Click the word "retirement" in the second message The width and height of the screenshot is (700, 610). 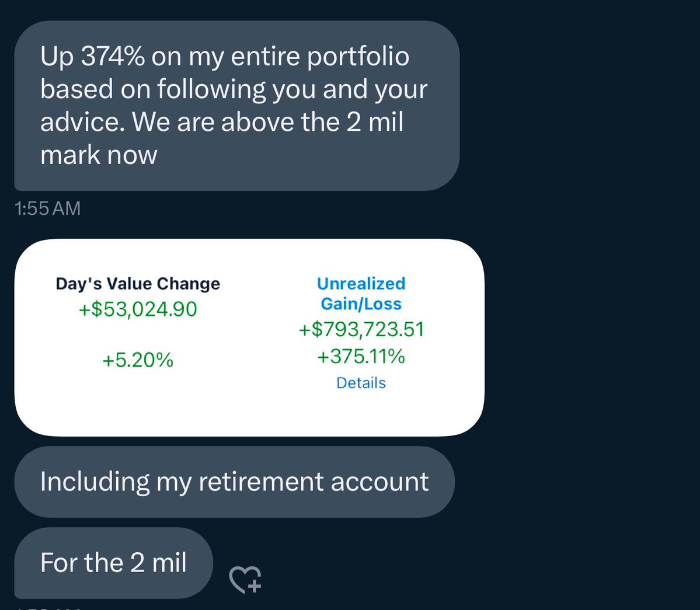pos(261,482)
